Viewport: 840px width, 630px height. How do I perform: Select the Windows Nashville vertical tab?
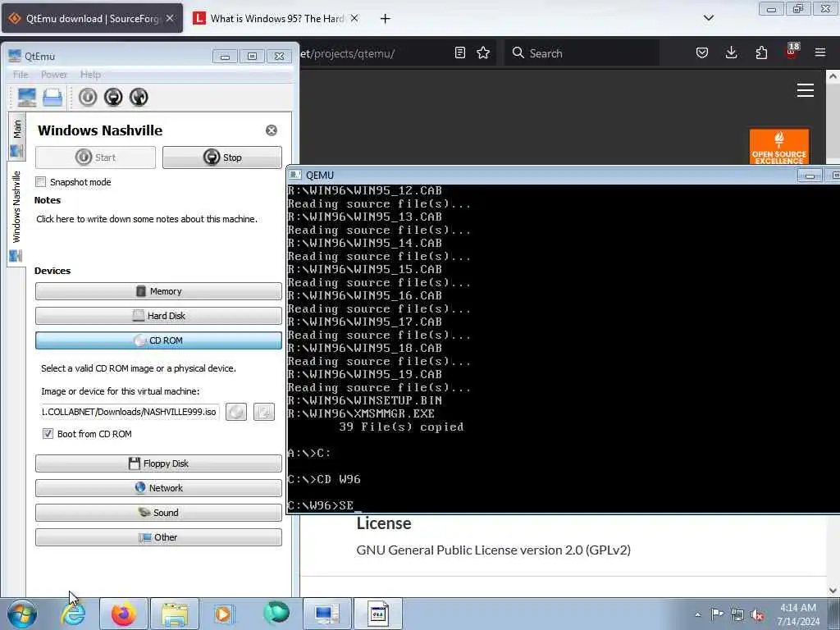click(x=17, y=213)
